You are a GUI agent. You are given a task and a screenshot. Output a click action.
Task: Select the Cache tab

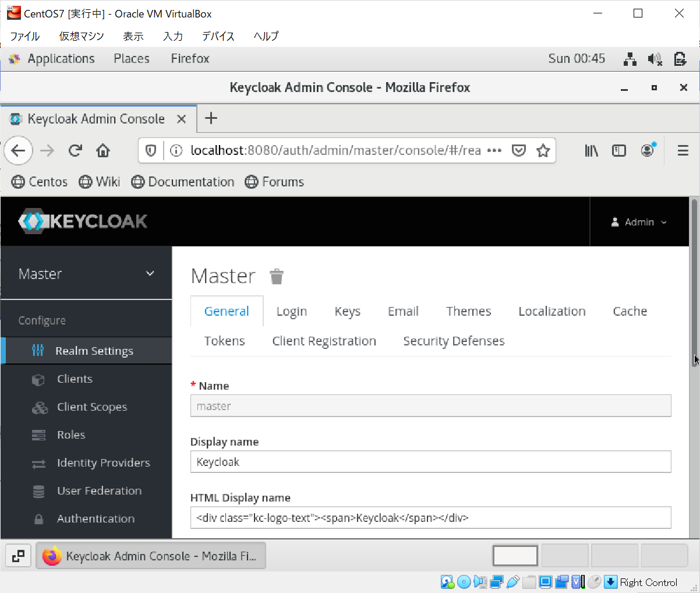tap(630, 311)
